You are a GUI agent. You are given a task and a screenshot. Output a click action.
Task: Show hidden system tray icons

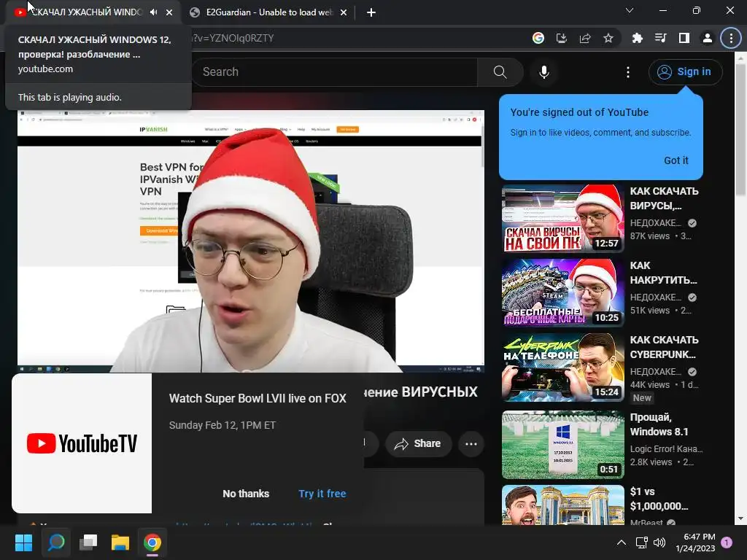coord(622,542)
